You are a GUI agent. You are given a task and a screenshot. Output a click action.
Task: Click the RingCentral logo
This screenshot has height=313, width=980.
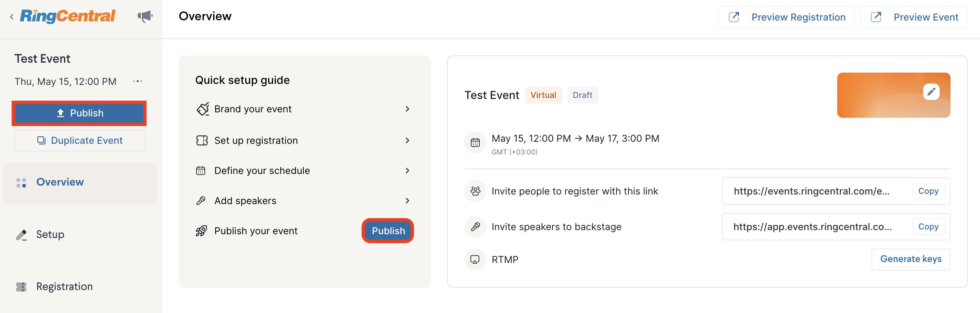pyautogui.click(x=67, y=16)
